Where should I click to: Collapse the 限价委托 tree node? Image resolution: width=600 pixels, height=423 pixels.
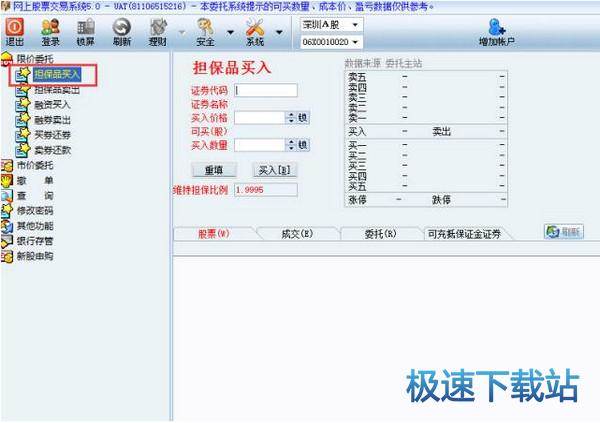[35, 59]
